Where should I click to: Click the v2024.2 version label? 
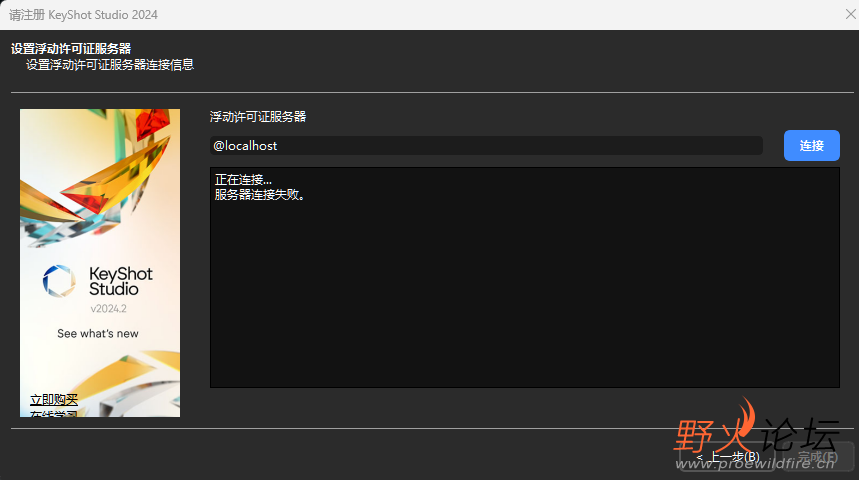tap(108, 308)
